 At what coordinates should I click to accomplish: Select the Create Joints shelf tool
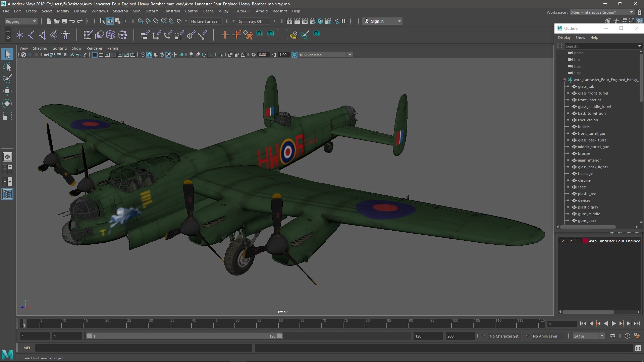pos(31,35)
